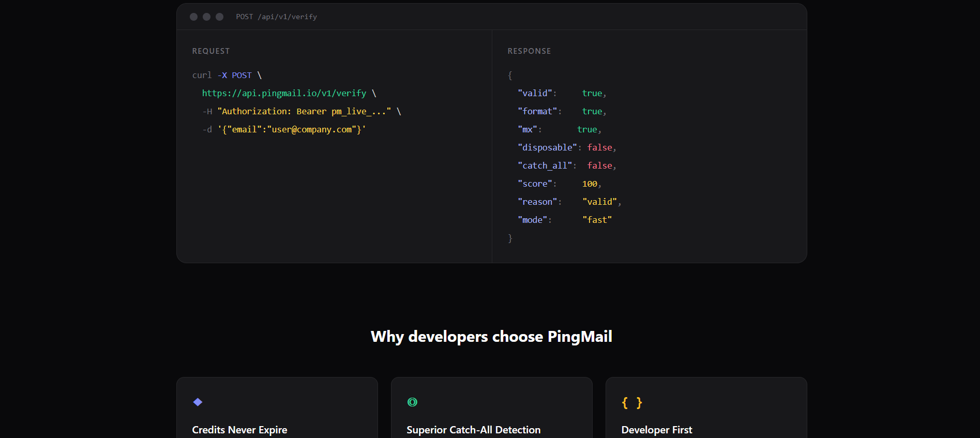The height and width of the screenshot is (438, 980).
Task: Open the Credits Never Expire card title
Action: [239, 430]
